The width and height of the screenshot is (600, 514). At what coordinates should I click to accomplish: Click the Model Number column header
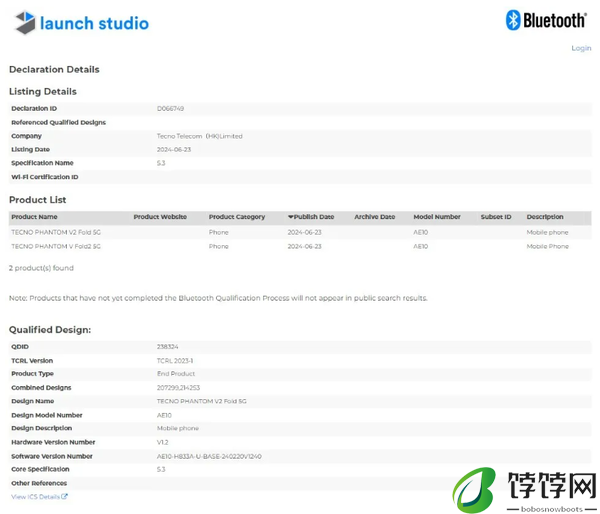(x=437, y=217)
